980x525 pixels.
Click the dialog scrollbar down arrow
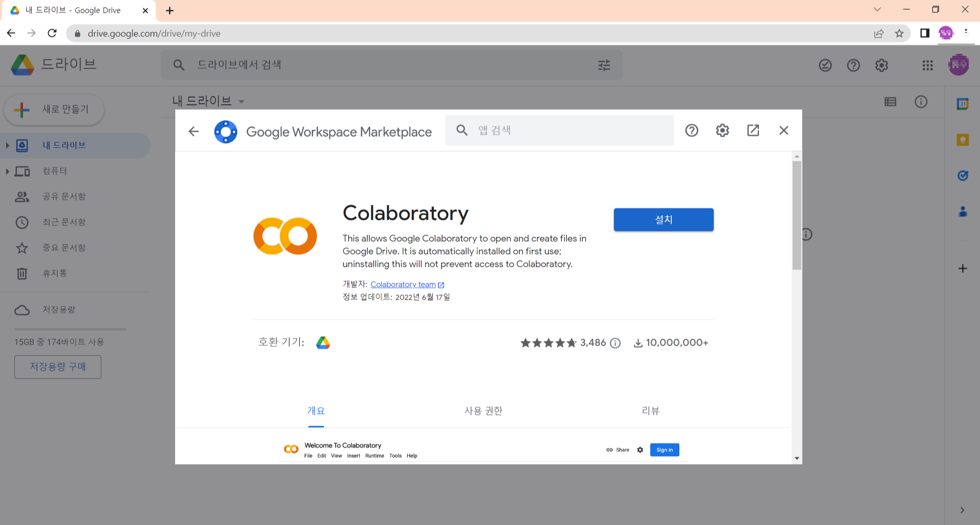(797, 458)
